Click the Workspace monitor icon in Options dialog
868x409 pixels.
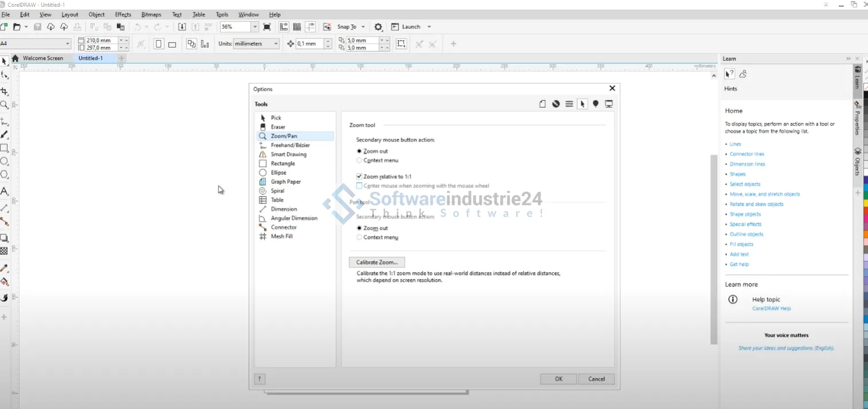(609, 104)
